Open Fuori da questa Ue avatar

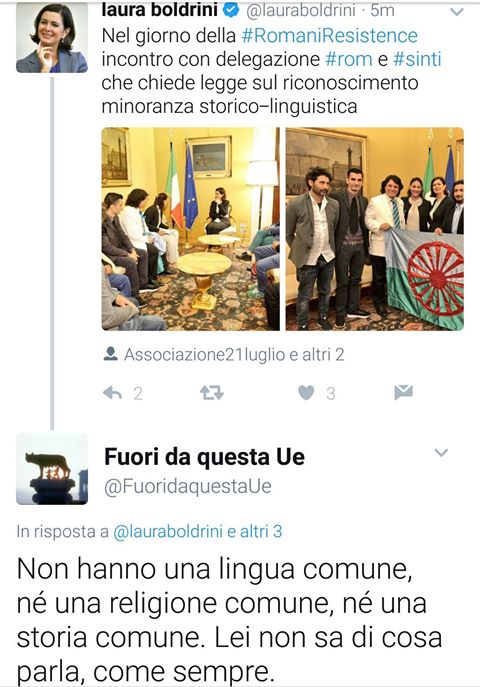point(52,469)
